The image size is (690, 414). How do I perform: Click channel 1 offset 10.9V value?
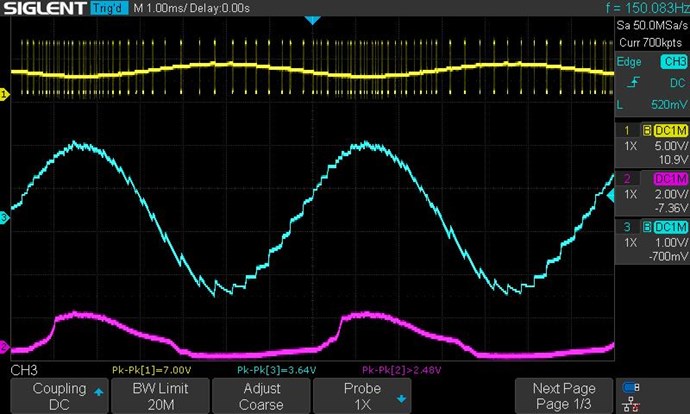click(x=673, y=159)
